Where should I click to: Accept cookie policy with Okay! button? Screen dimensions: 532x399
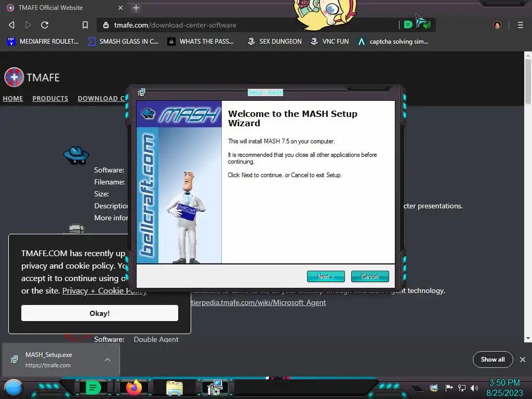click(99, 313)
